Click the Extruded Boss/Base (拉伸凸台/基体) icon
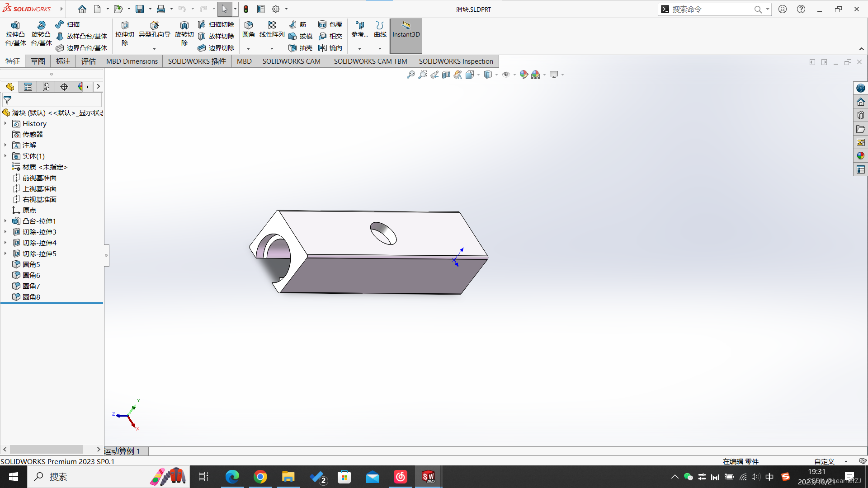The height and width of the screenshot is (488, 868). point(15,25)
